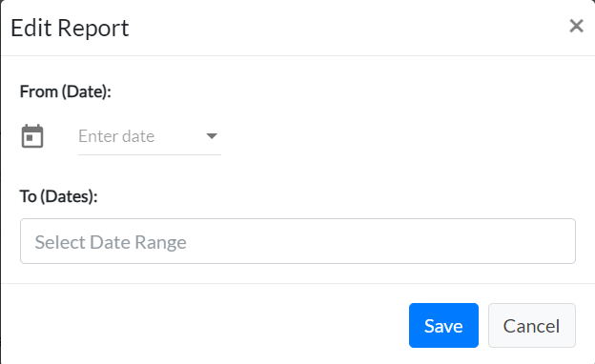Open the From date options caret
Screen dimensions: 595x364
pyautogui.click(x=212, y=135)
